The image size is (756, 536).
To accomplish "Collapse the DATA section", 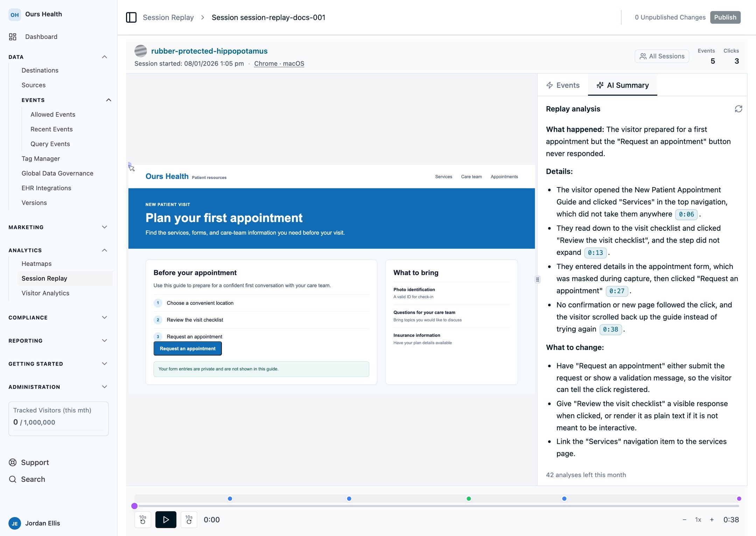I will pos(104,57).
